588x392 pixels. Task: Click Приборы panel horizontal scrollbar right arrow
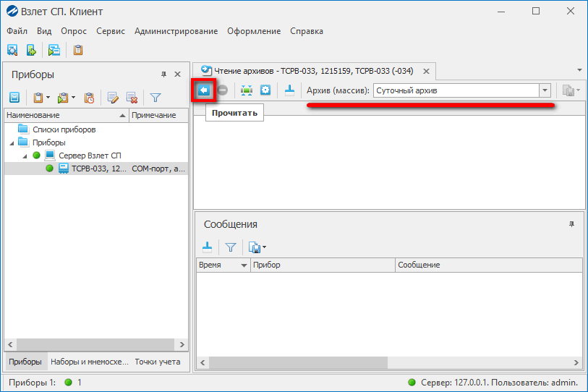pyautogui.click(x=182, y=344)
